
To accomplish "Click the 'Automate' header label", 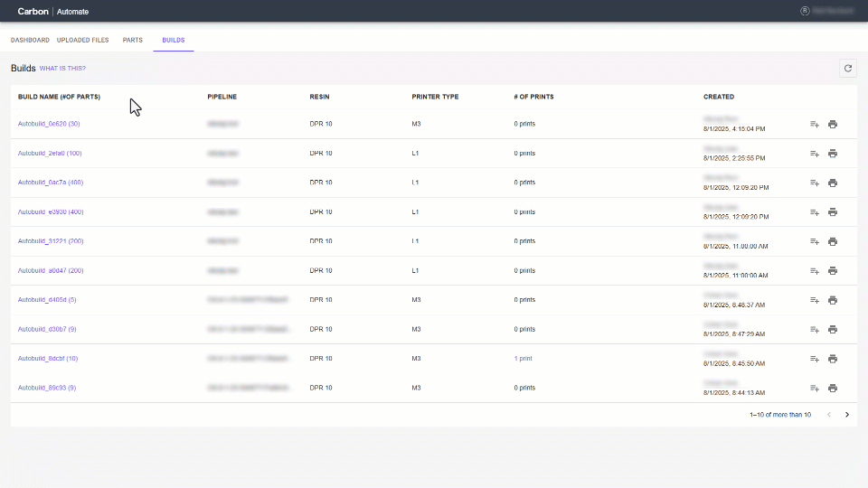I will pos(72,12).
